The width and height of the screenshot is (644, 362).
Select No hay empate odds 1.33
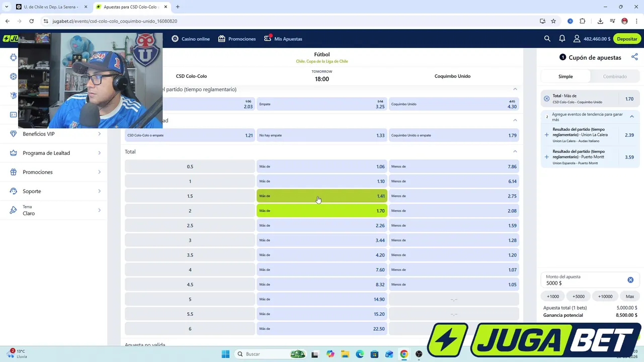(322, 135)
